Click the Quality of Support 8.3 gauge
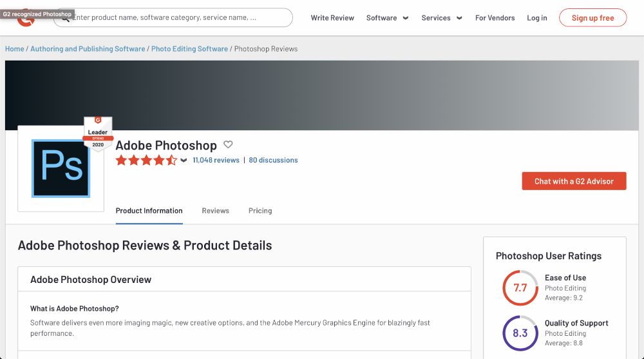The height and width of the screenshot is (359, 644). tap(520, 333)
